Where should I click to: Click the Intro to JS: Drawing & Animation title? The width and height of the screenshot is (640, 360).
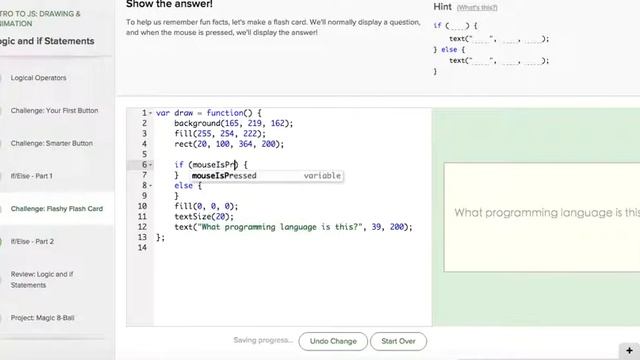point(40,19)
